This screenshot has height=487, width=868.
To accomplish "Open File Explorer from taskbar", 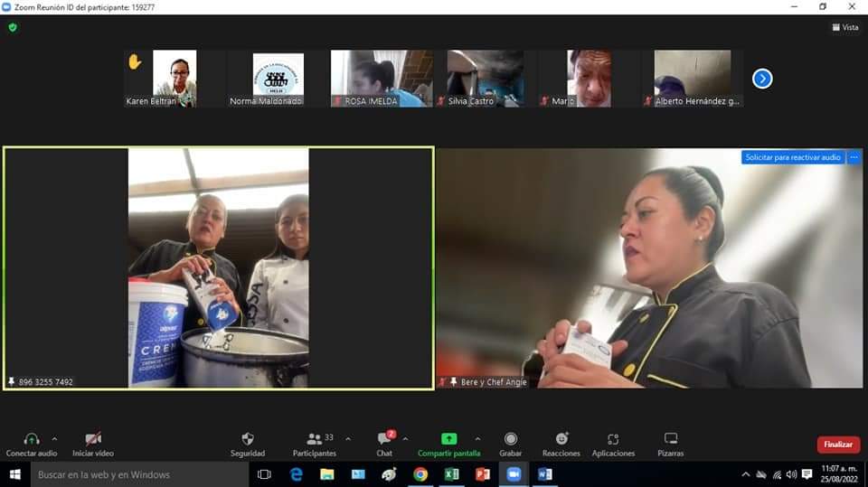I will click(327, 474).
